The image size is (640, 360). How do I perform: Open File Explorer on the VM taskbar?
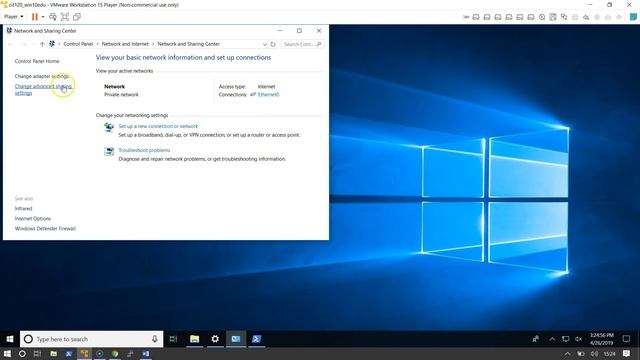click(194, 339)
